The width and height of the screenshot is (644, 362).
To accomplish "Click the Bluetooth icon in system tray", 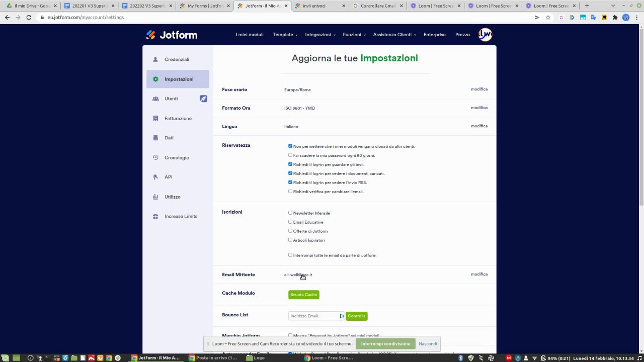I will (460, 358).
